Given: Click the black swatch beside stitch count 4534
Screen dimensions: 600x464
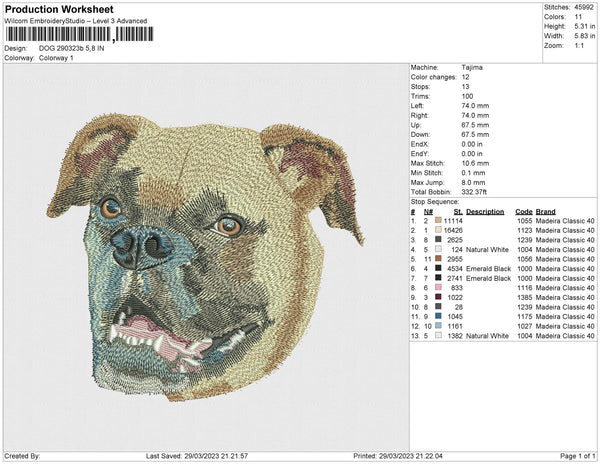Looking at the screenshot, I should coord(438,269).
